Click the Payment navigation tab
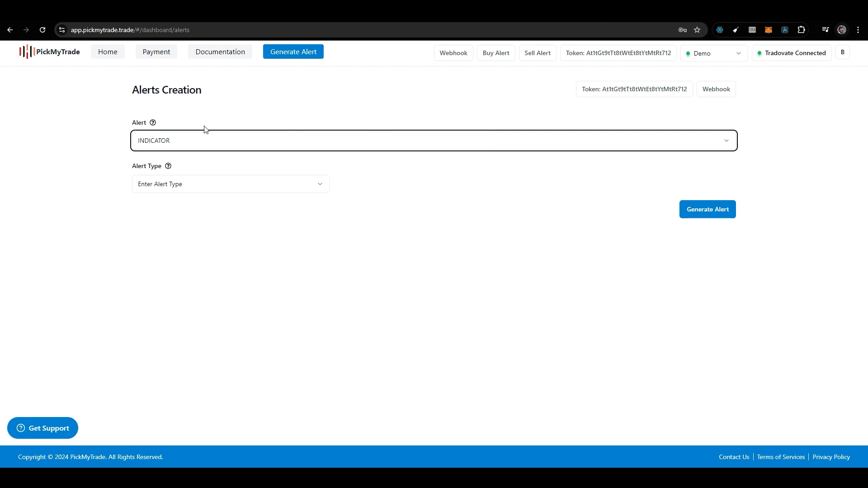868x488 pixels. click(156, 51)
